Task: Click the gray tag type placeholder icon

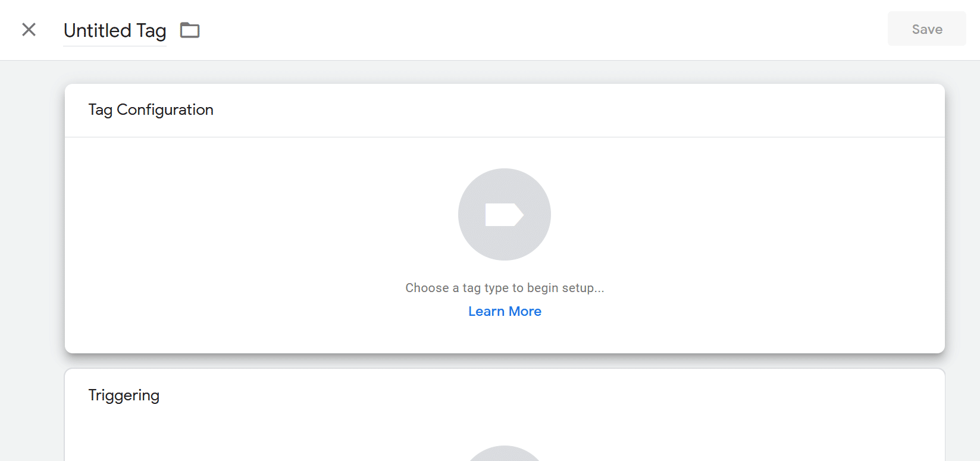Action: click(505, 214)
